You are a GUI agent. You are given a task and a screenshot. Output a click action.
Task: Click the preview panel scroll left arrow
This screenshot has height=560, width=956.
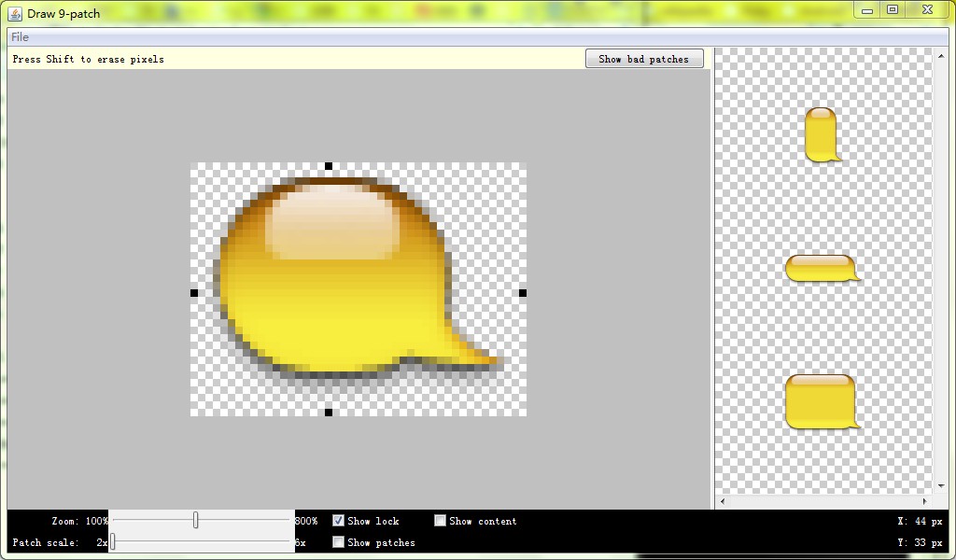723,501
